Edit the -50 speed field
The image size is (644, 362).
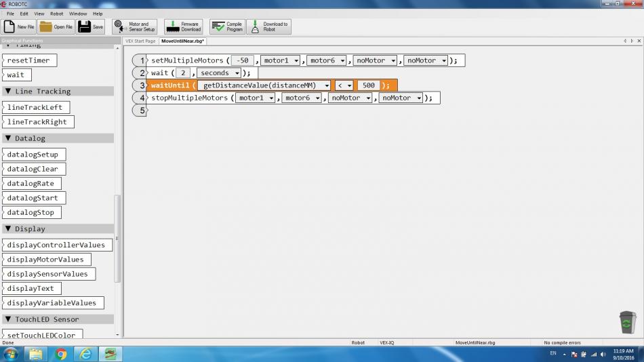242,60
